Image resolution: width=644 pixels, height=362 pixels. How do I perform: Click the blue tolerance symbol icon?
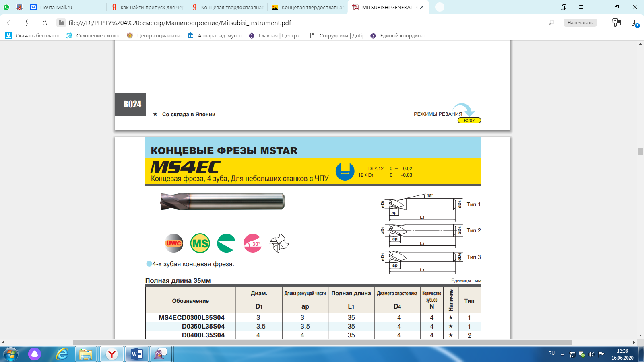click(345, 172)
